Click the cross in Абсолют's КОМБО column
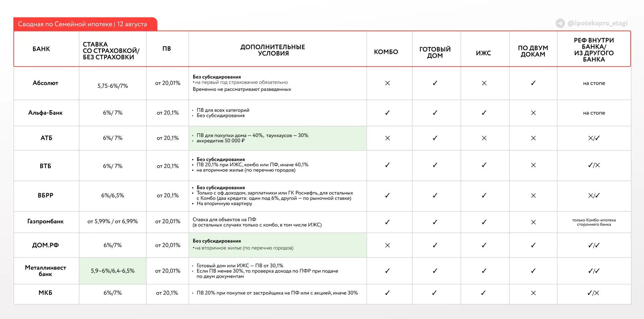644x319 pixels. pyautogui.click(x=387, y=83)
